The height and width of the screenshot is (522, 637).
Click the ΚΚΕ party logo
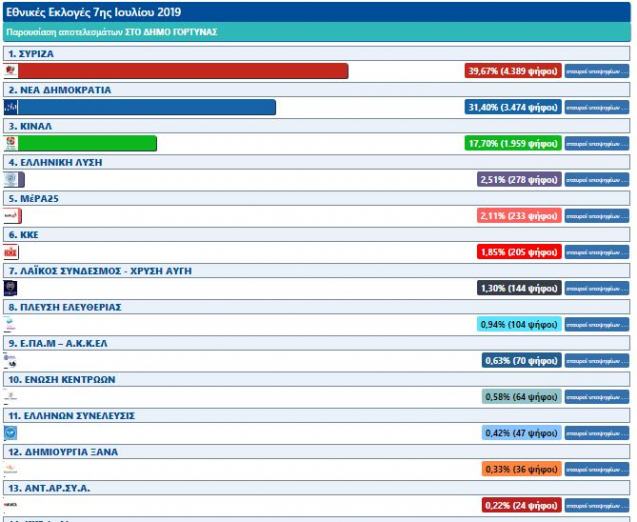click(11, 252)
